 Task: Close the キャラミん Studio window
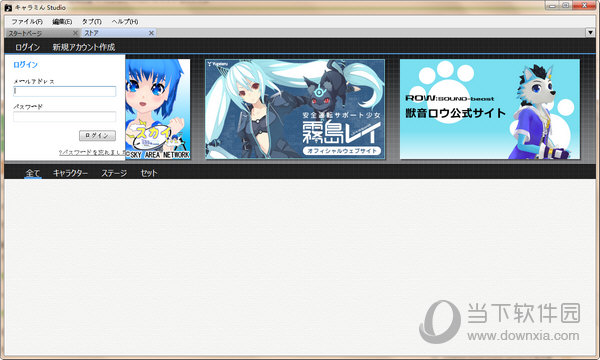tap(585, 5)
